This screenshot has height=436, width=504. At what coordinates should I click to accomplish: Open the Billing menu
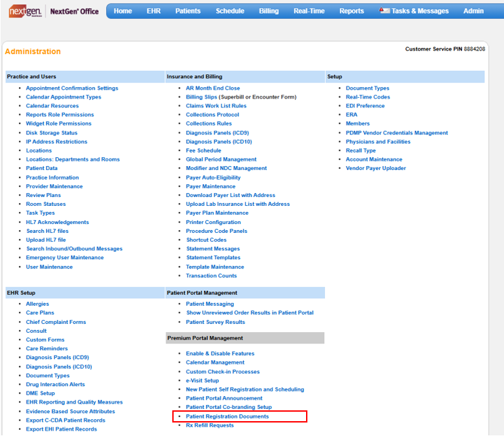[268, 11]
